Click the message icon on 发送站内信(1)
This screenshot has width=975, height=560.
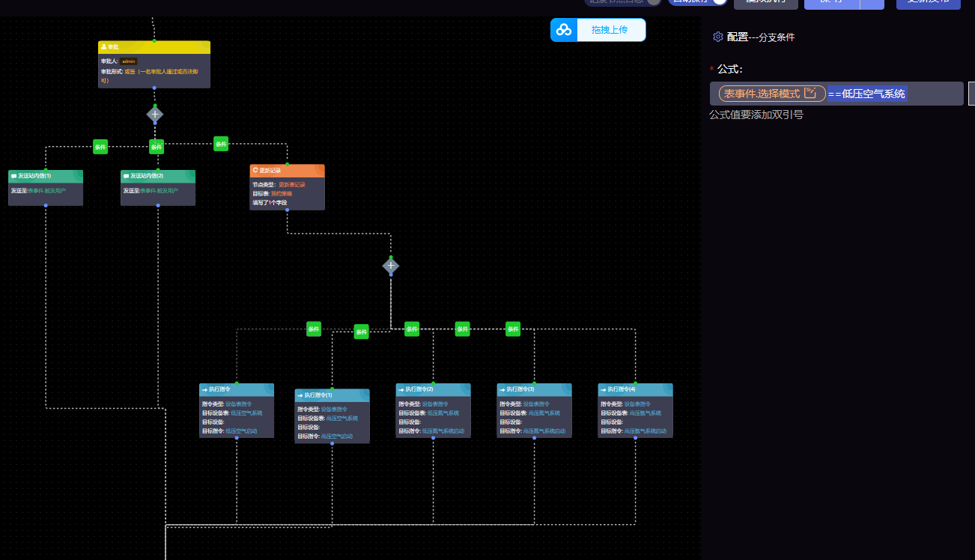click(x=14, y=176)
